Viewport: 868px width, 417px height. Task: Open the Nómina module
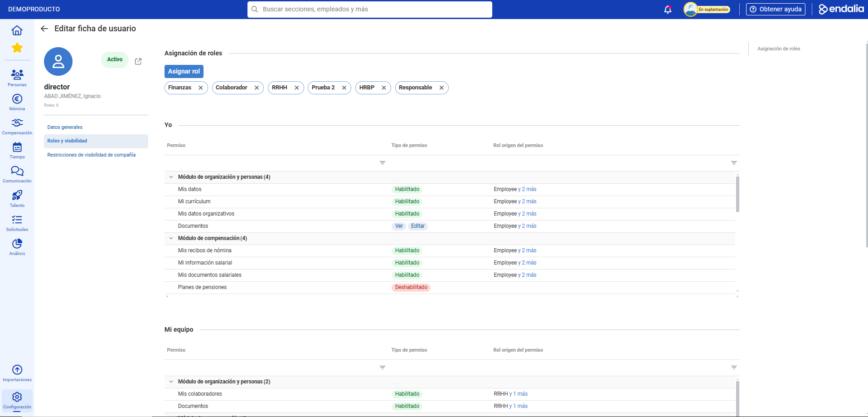(17, 102)
